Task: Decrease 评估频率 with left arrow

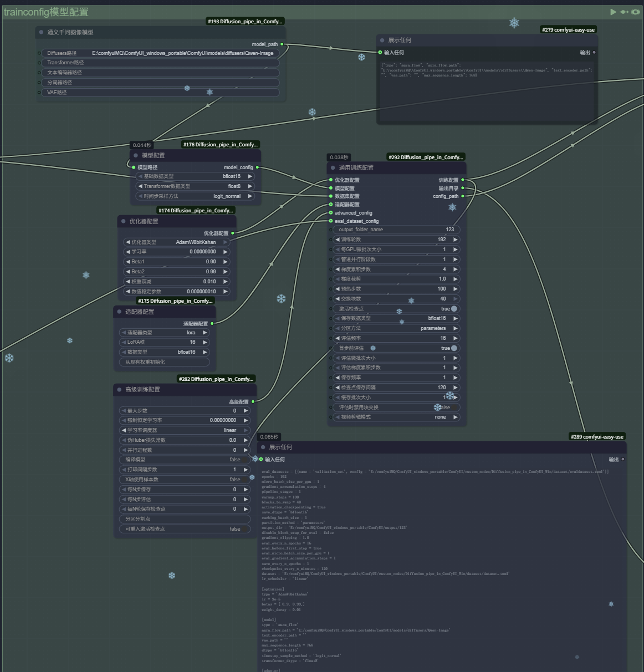Action: pyautogui.click(x=338, y=338)
